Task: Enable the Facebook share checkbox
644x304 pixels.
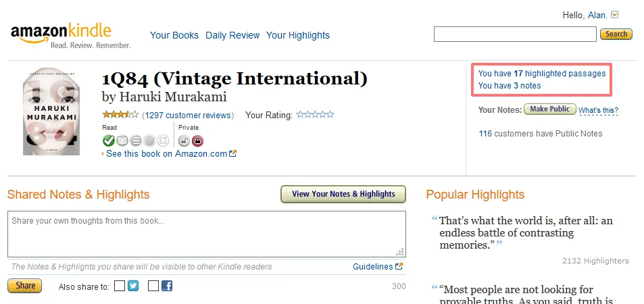Action: coord(153,286)
